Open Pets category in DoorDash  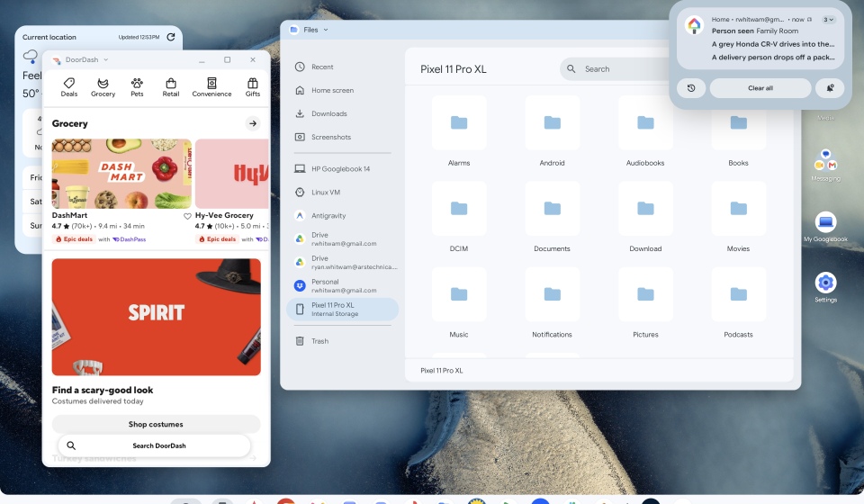[137, 87]
